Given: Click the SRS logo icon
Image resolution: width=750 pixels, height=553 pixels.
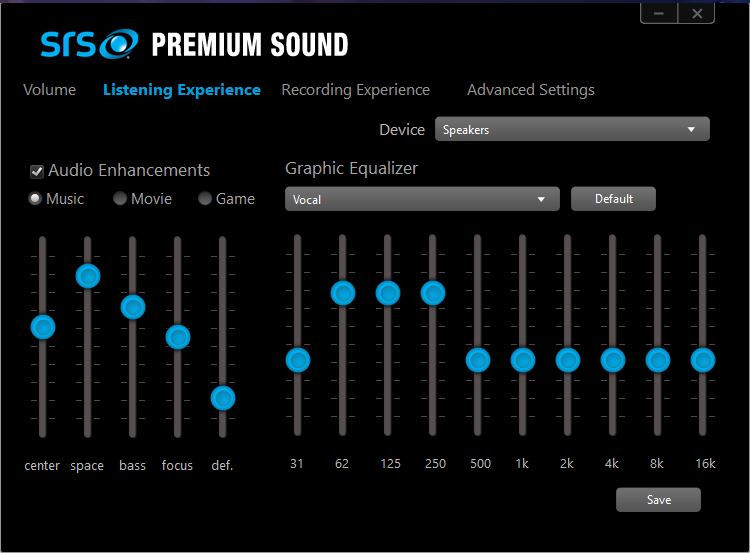Looking at the screenshot, I should [89, 44].
